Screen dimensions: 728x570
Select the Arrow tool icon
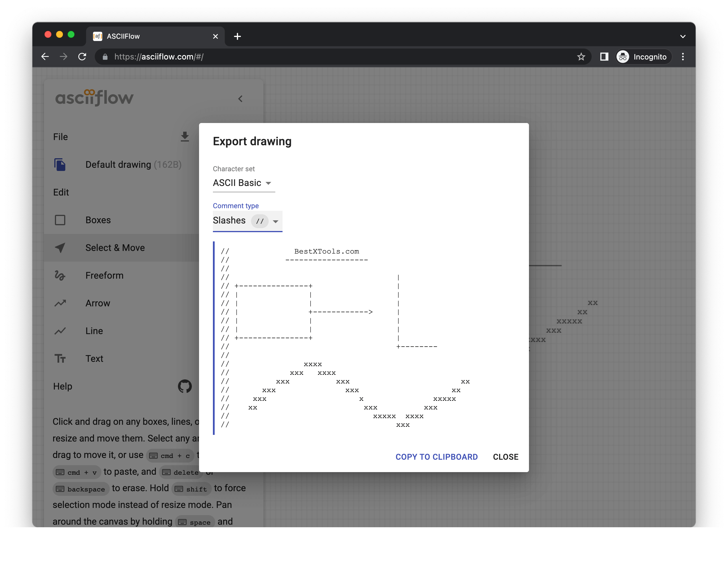tap(60, 303)
